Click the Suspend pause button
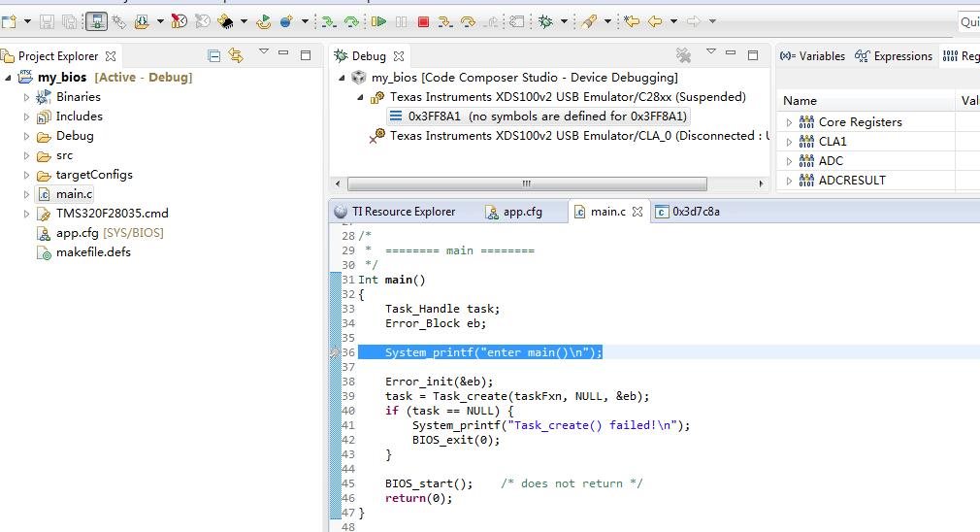This screenshot has width=980, height=532. point(402,22)
